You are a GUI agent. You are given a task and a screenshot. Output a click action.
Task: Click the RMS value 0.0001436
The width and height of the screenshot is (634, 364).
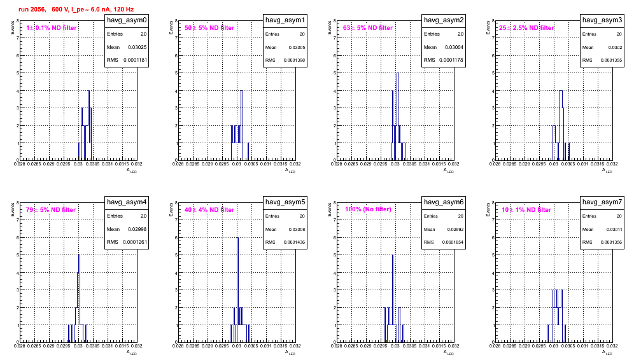pos(294,242)
